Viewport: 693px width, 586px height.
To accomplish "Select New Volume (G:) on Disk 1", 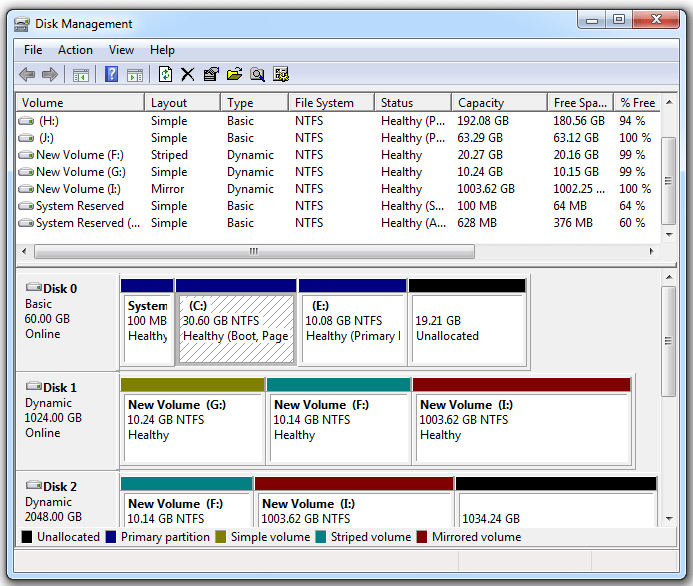I will pos(192,420).
